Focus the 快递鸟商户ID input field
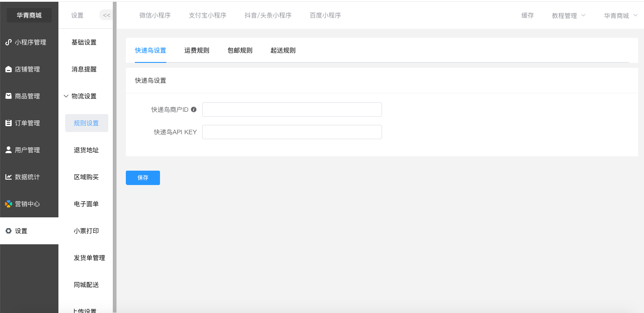644x313 pixels. (x=292, y=110)
